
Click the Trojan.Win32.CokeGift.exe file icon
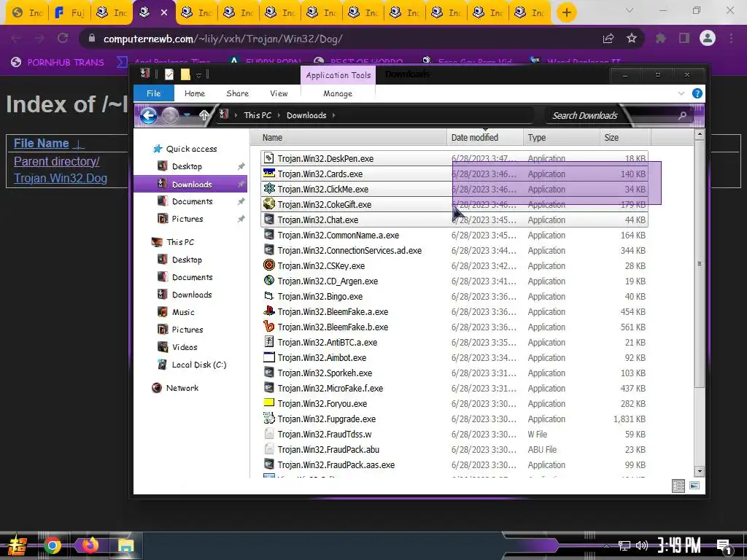(x=268, y=204)
